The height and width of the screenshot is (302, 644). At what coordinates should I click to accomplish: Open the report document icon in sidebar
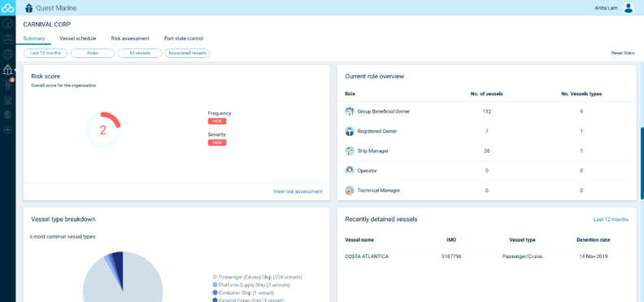pos(7,100)
